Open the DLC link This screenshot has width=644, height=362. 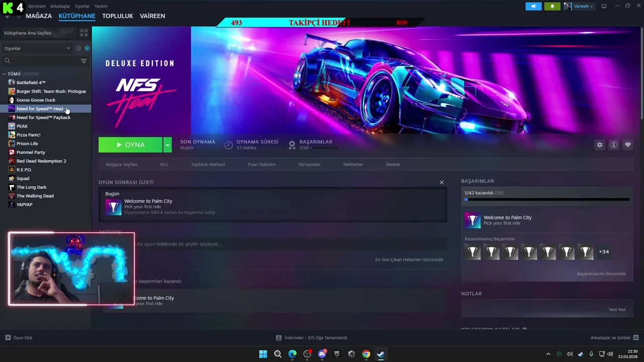(164, 164)
